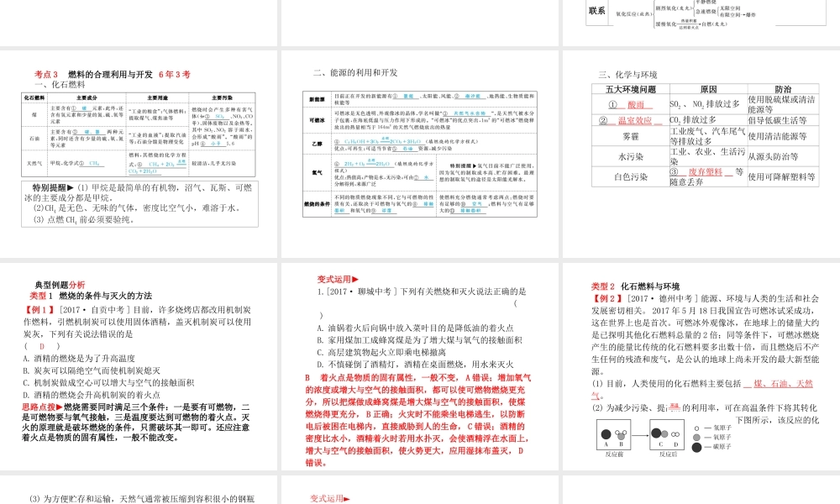This screenshot has height=504, width=840.
Task: Click the 【例1】 自贡中考 question text
Action: click(x=137, y=322)
